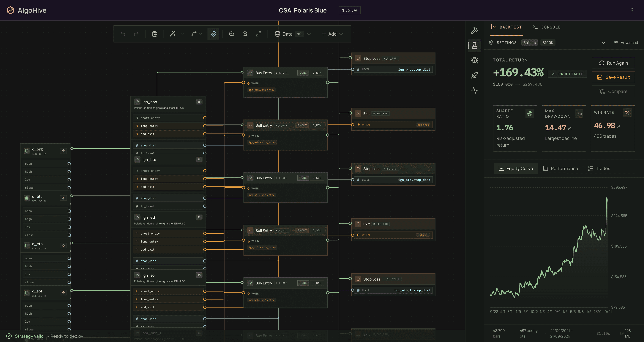Switch to the Backtest tab

point(506,27)
